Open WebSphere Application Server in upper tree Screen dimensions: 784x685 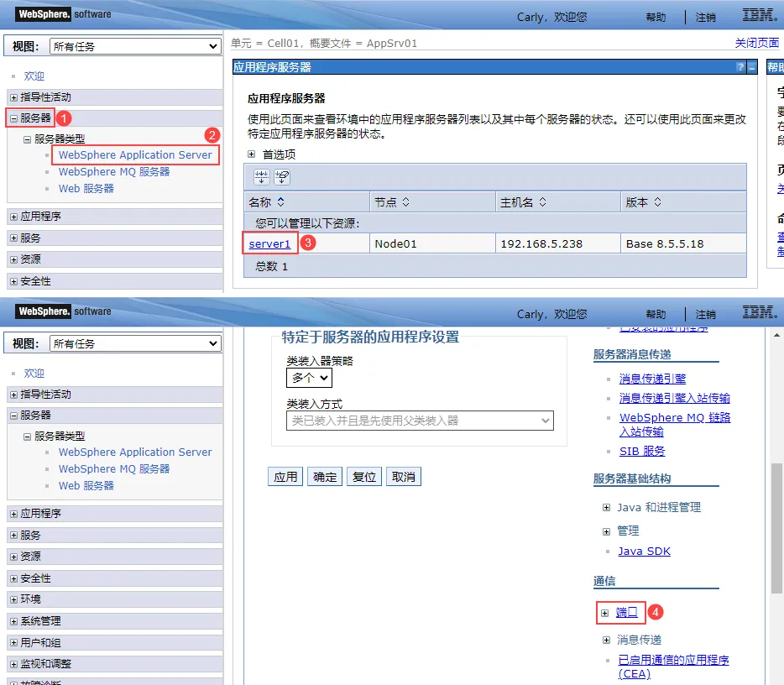135,155
